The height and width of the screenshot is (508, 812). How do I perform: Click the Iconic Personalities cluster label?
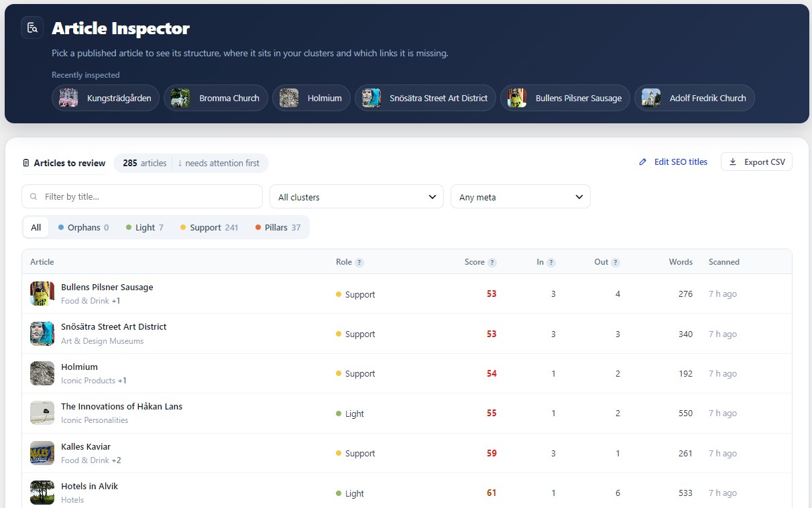click(x=95, y=420)
